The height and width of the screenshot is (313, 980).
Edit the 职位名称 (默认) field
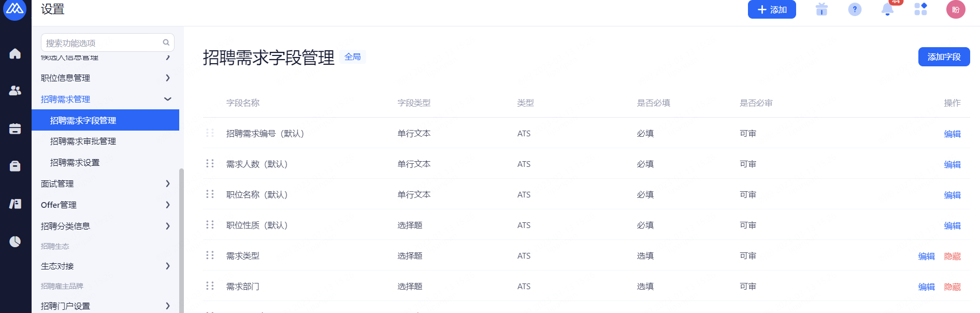tap(952, 195)
